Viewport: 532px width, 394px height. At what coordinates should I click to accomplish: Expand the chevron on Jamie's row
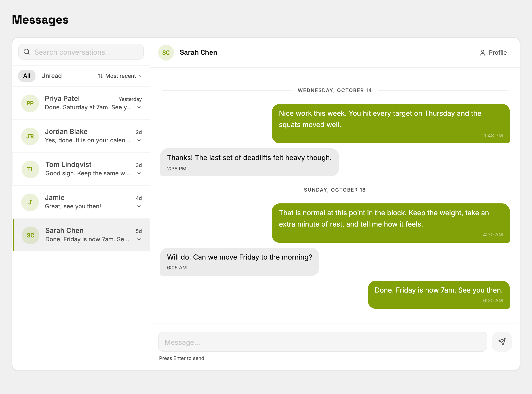139,206
